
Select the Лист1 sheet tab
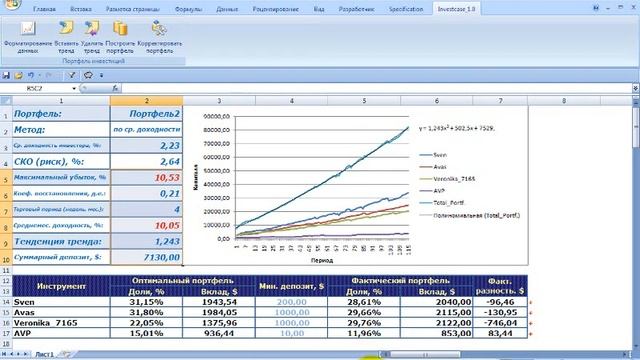(x=44, y=354)
